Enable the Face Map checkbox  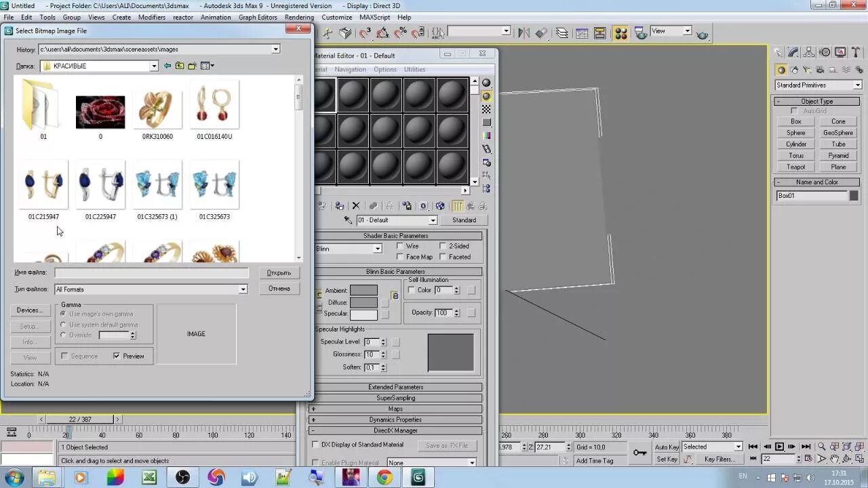(400, 257)
